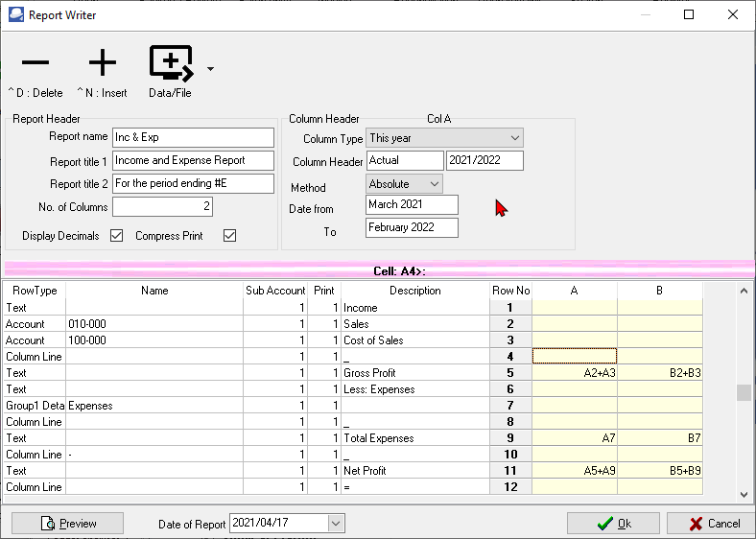Open the Method dropdown
This screenshot has width=756, height=539.
[x=434, y=184]
